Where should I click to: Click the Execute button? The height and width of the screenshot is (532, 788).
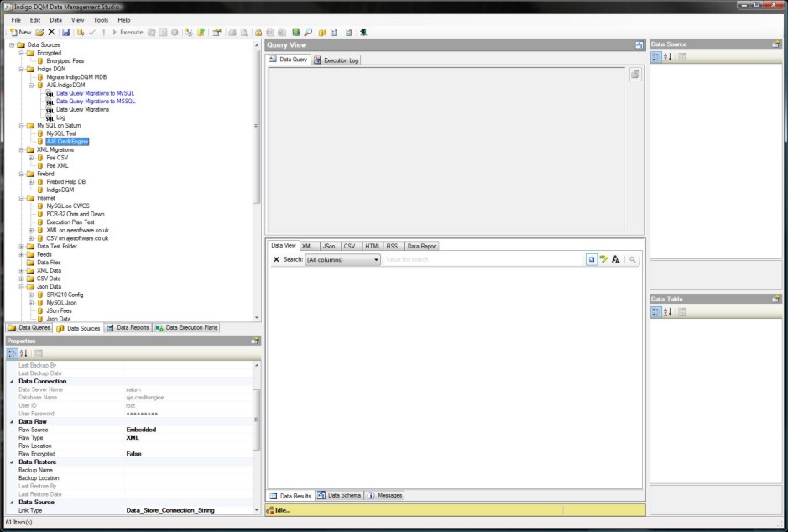click(127, 32)
